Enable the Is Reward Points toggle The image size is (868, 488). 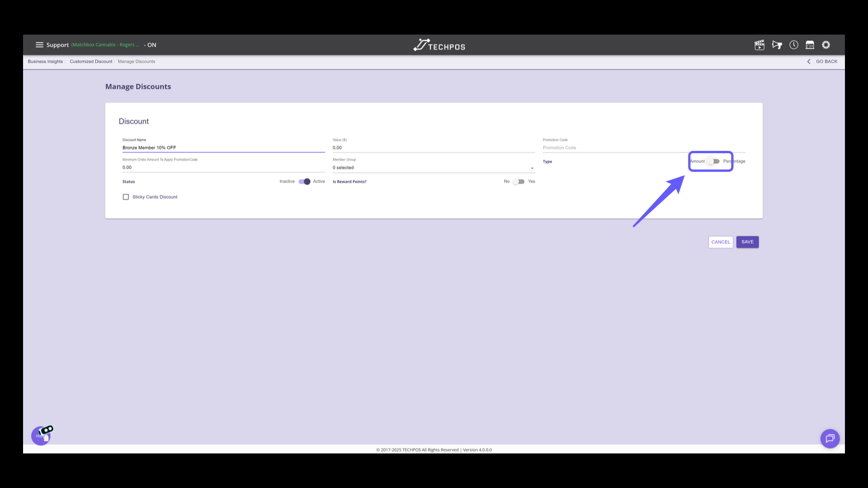pos(519,182)
